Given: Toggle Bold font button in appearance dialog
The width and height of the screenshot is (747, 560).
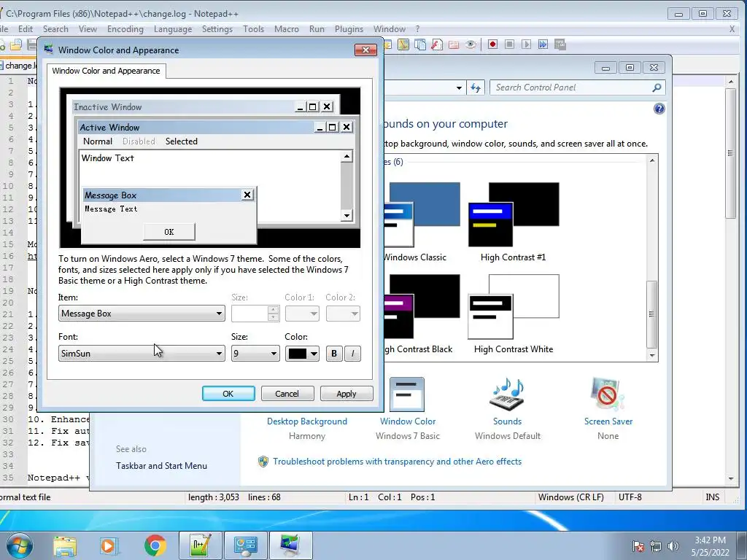Looking at the screenshot, I should [334, 354].
